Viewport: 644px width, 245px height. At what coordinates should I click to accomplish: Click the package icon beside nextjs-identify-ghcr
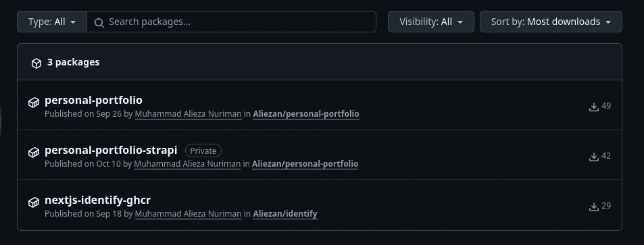(x=34, y=202)
